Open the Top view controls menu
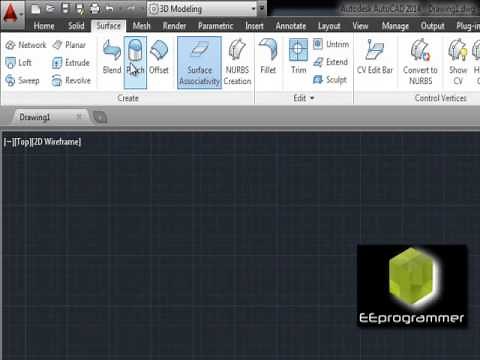Viewport: 480px width, 360px height. (x=23, y=142)
